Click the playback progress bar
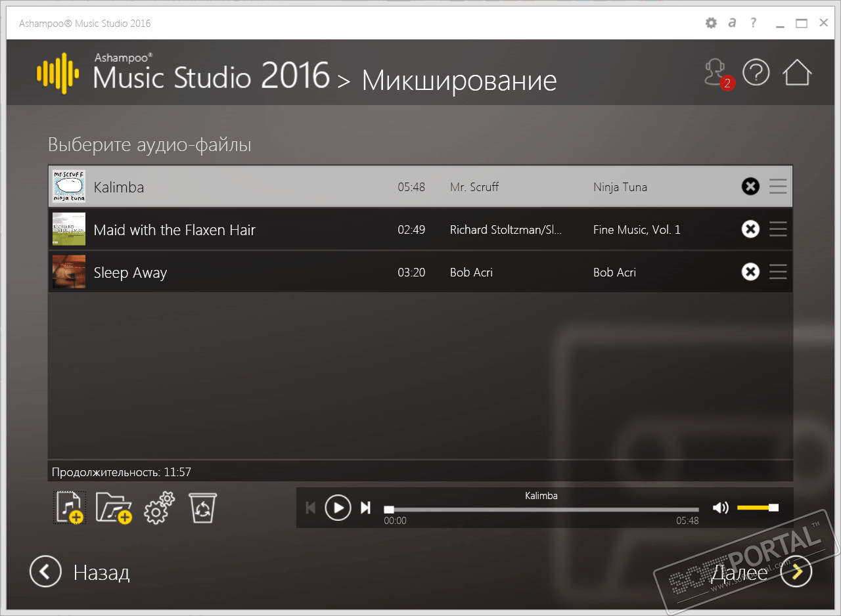The height and width of the screenshot is (616, 841). tap(541, 510)
